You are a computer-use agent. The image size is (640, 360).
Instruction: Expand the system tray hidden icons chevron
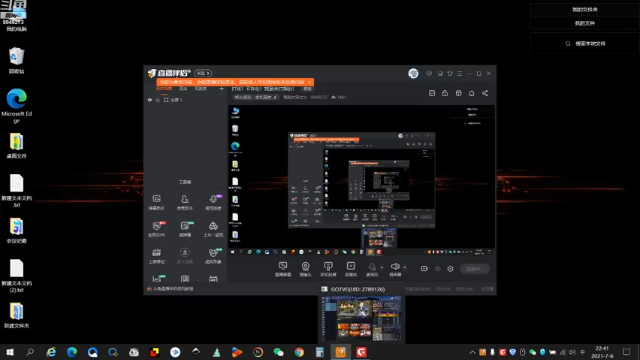(x=472, y=352)
